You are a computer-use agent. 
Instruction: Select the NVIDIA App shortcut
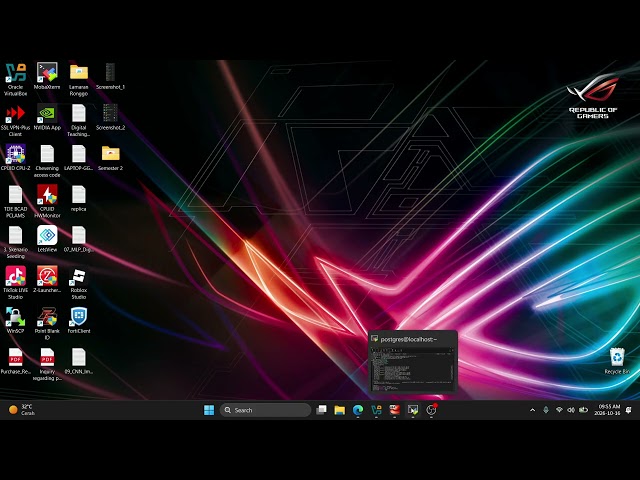click(x=47, y=117)
